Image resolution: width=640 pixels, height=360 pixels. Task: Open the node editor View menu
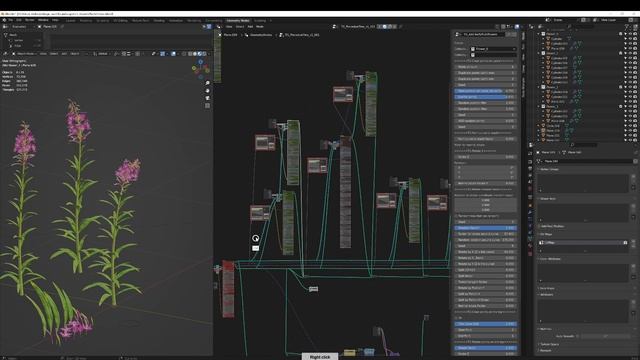pos(229,27)
